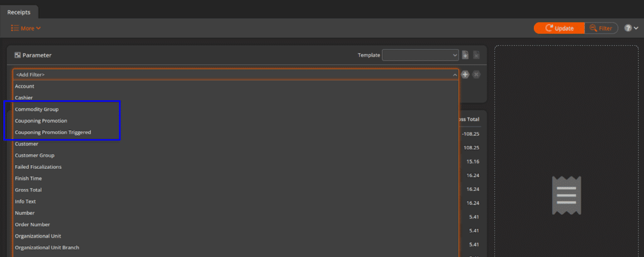The image size is (644, 257).
Task: Click the Update button
Action: point(558,28)
